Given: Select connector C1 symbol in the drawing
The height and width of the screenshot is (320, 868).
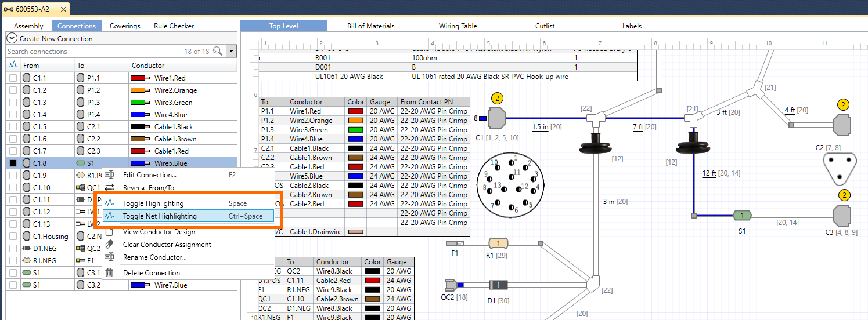Looking at the screenshot, I should pyautogui.click(x=496, y=118).
